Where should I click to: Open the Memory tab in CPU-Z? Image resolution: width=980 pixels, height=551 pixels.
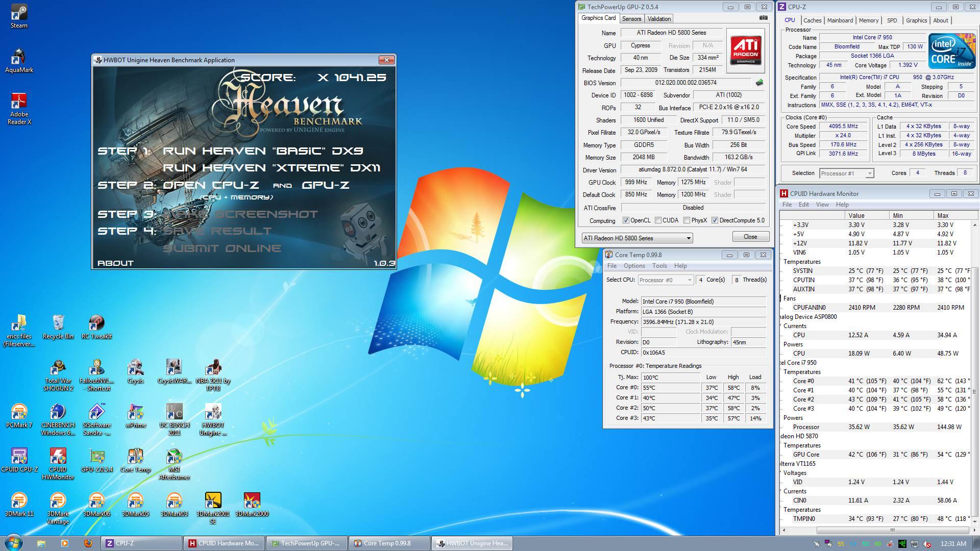(x=868, y=20)
